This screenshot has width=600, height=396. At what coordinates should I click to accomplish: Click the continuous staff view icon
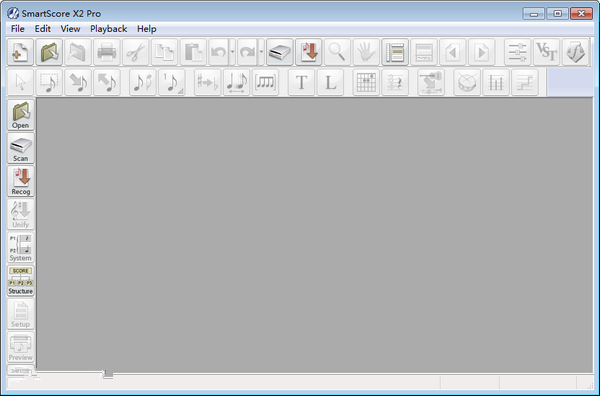pos(424,52)
